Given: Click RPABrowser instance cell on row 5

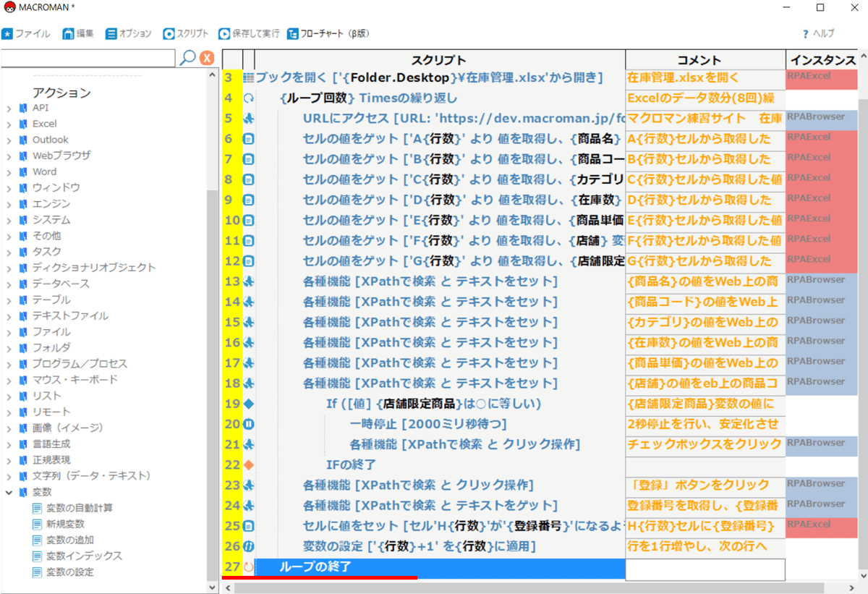Looking at the screenshot, I should [822, 119].
